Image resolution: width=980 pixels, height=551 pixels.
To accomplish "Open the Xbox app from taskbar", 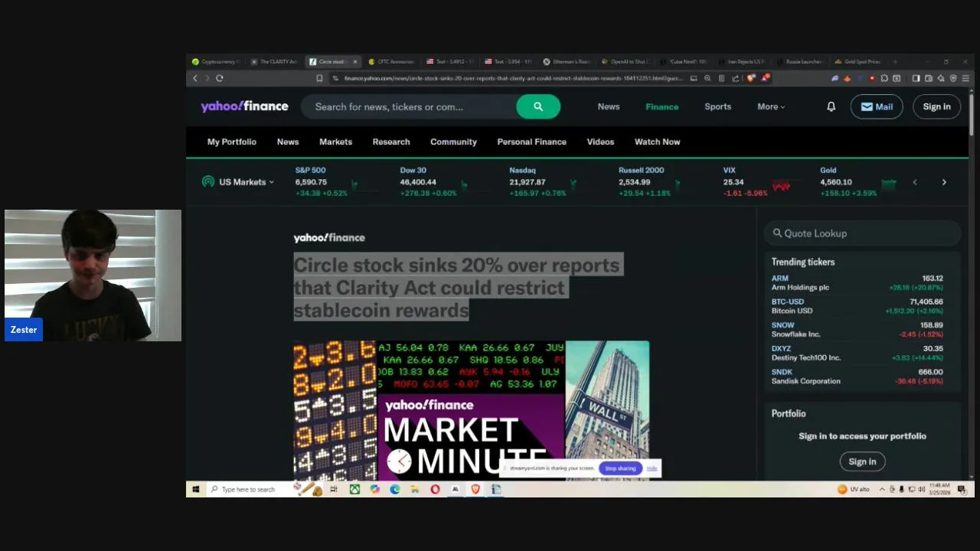I will [354, 489].
